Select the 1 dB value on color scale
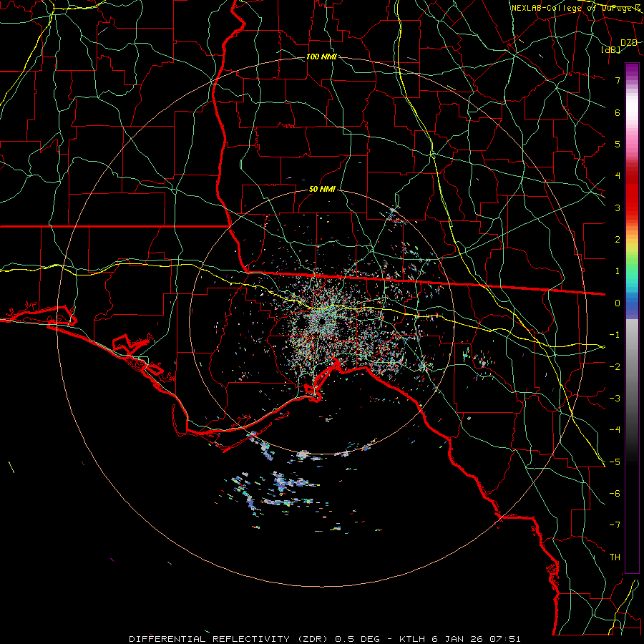The width and height of the screenshot is (644, 644). [x=618, y=271]
